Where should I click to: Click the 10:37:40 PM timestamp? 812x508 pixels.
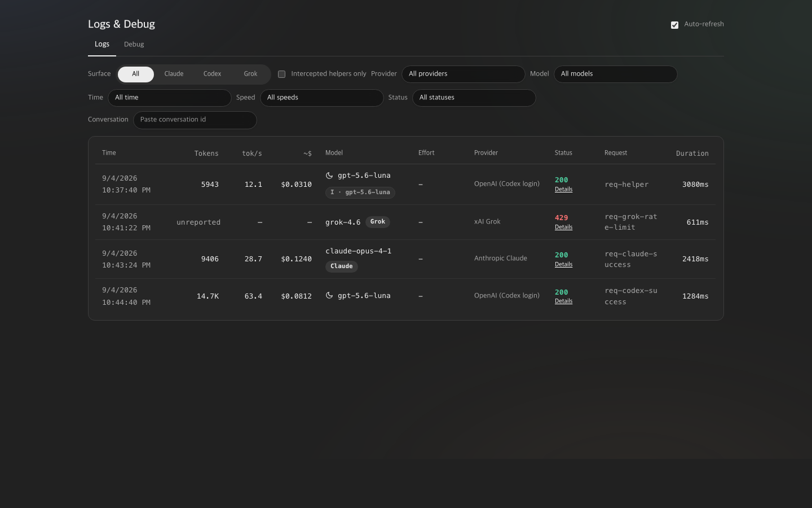(126, 190)
